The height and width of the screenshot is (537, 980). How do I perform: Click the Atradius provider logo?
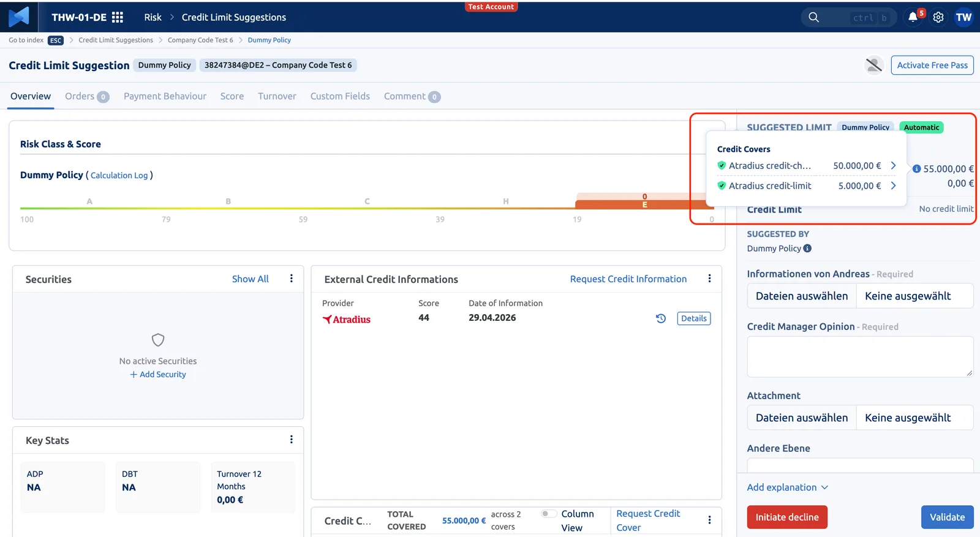(347, 319)
